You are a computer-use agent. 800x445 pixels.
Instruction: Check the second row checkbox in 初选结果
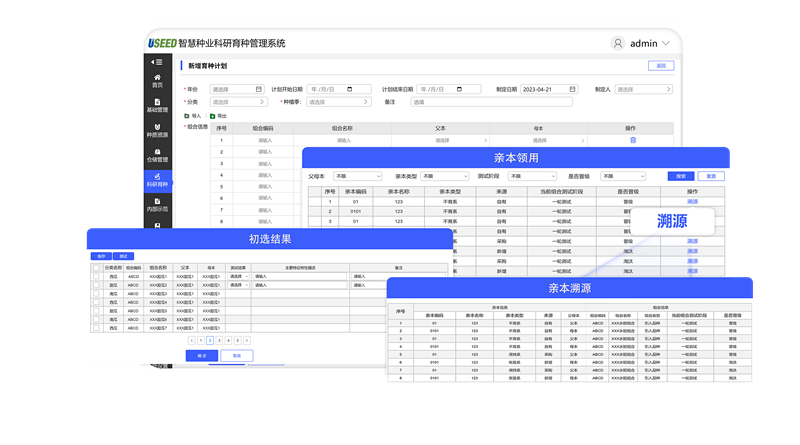pos(96,285)
